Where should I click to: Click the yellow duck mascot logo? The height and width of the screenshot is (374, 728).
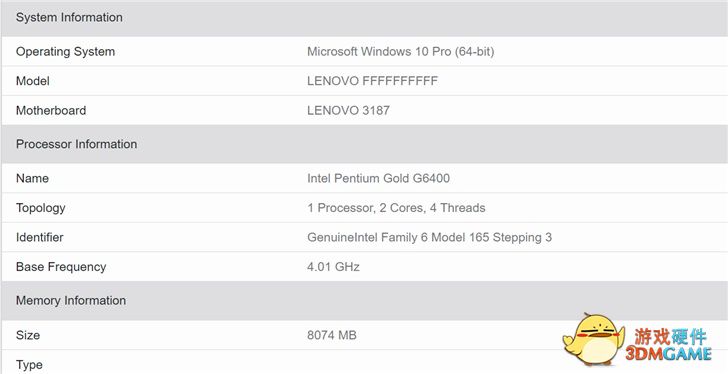click(593, 340)
